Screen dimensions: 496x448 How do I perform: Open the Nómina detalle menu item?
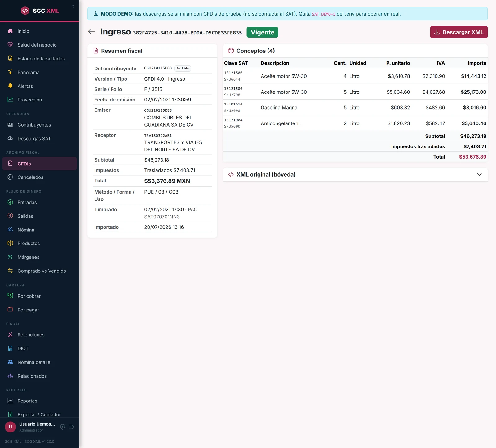click(40, 362)
